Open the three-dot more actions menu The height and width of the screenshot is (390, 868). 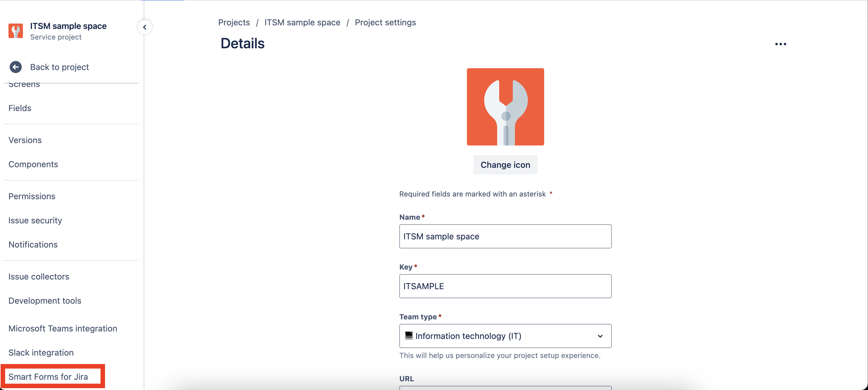click(780, 44)
